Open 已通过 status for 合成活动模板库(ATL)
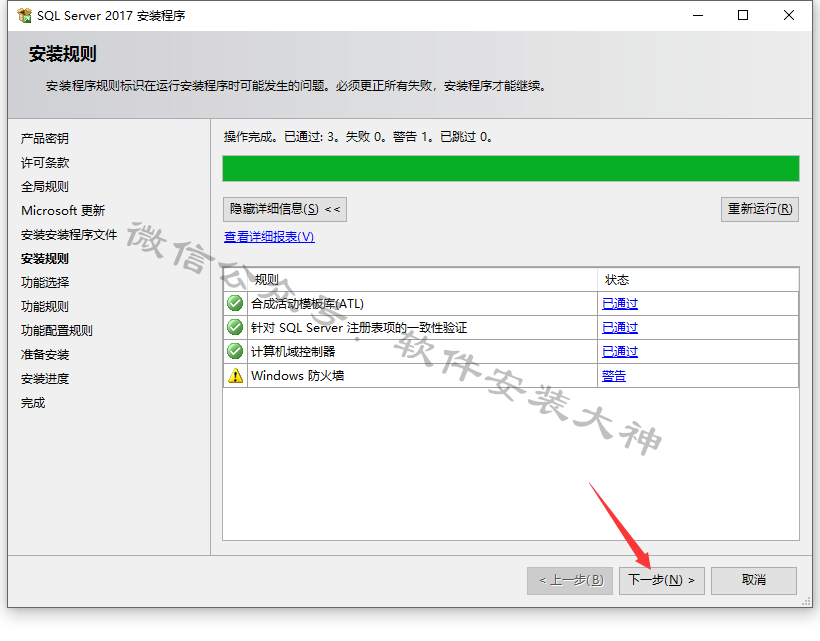The image size is (820, 641). pyautogui.click(x=620, y=304)
